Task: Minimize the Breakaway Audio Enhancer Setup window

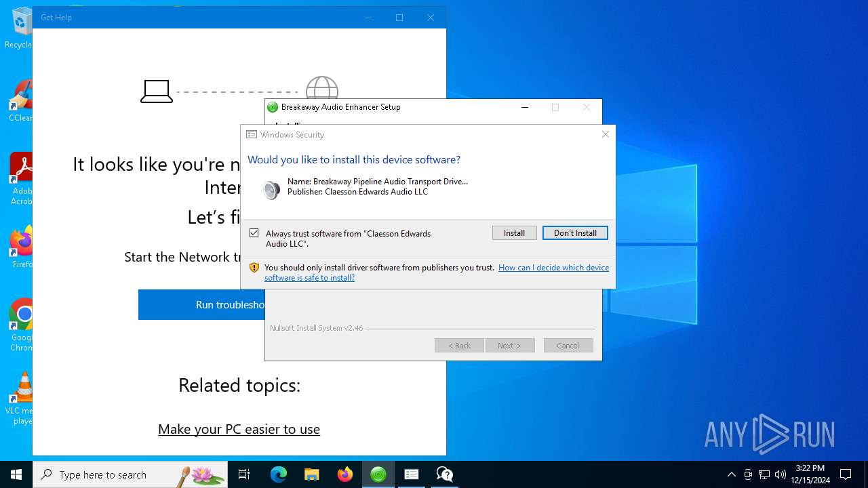Action: click(525, 107)
